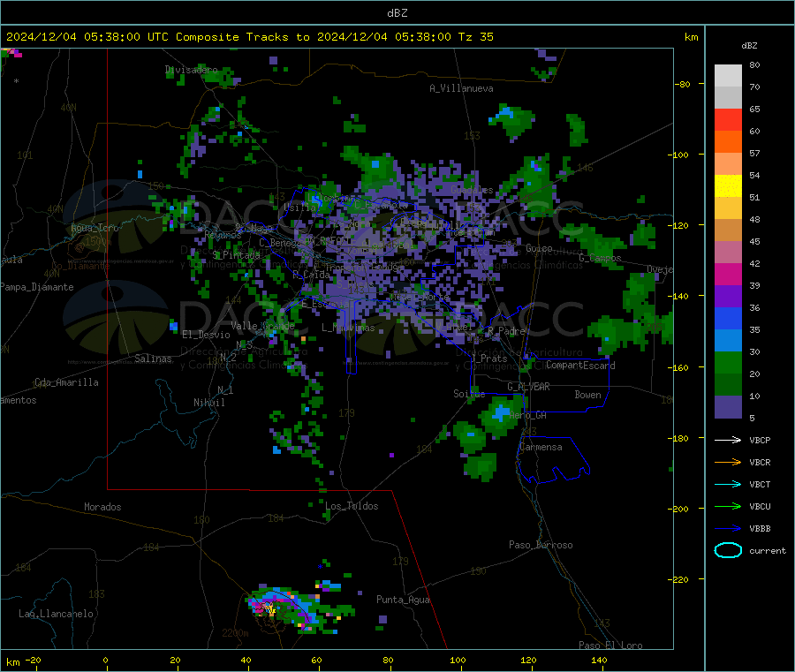
Task: Click the L_Malvinas place label
Action: tap(348, 328)
